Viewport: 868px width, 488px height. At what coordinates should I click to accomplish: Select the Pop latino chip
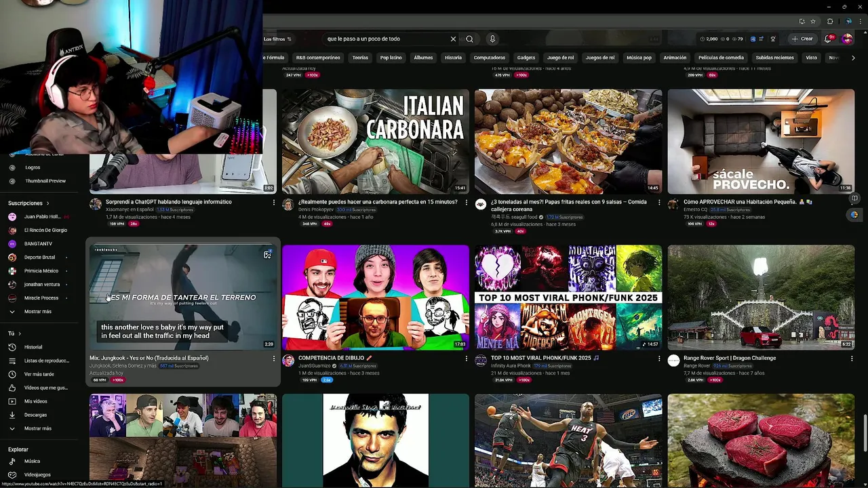tap(391, 58)
